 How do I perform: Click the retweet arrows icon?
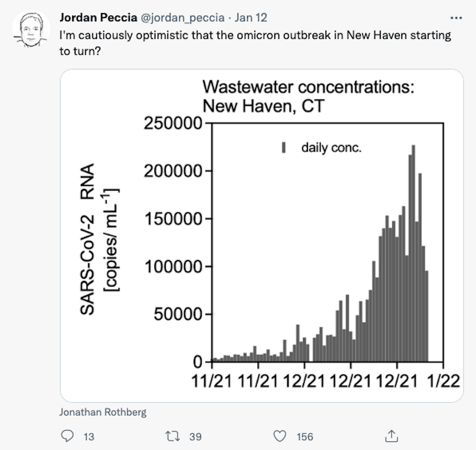pos(173,437)
